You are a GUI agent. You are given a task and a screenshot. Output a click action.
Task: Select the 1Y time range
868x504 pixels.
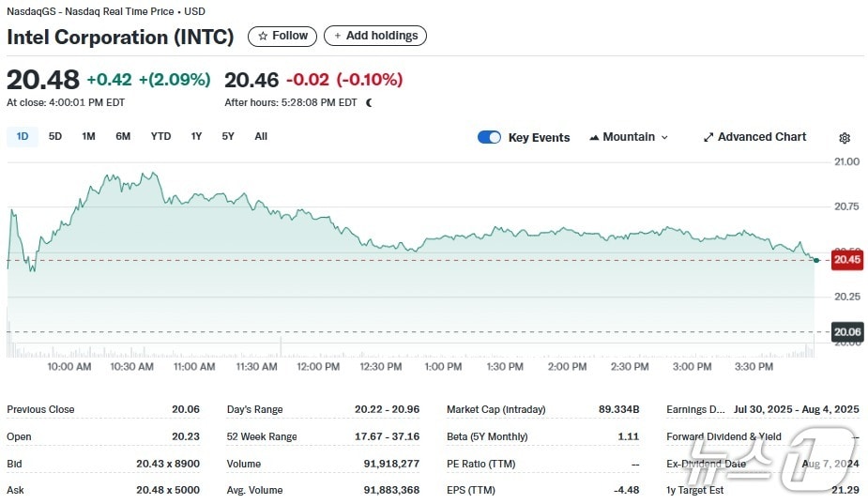click(196, 136)
